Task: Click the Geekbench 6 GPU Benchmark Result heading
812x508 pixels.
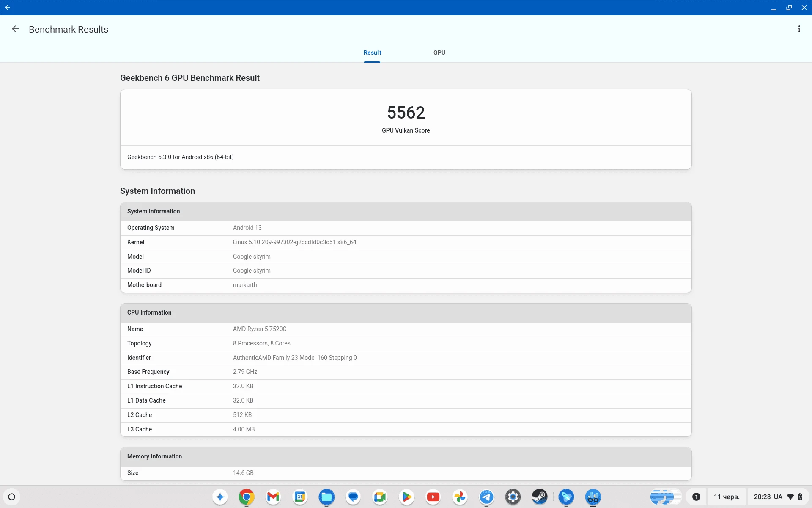Action: pos(190,78)
